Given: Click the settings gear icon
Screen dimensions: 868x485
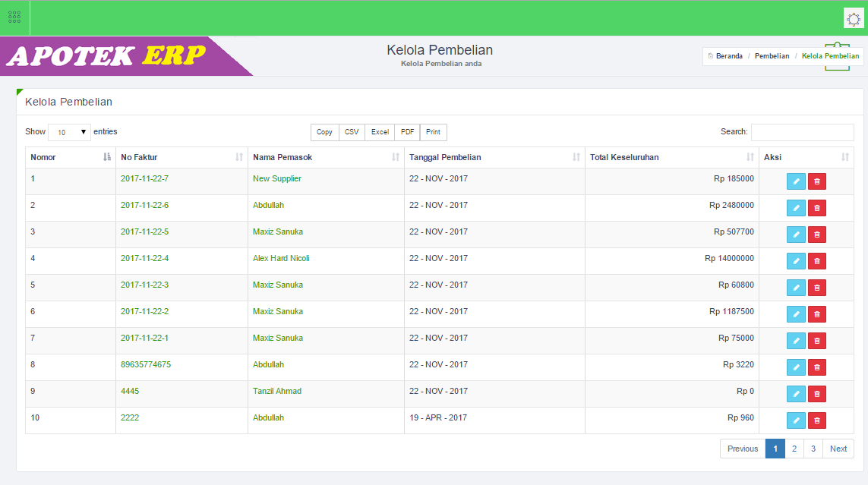Looking at the screenshot, I should [853, 18].
